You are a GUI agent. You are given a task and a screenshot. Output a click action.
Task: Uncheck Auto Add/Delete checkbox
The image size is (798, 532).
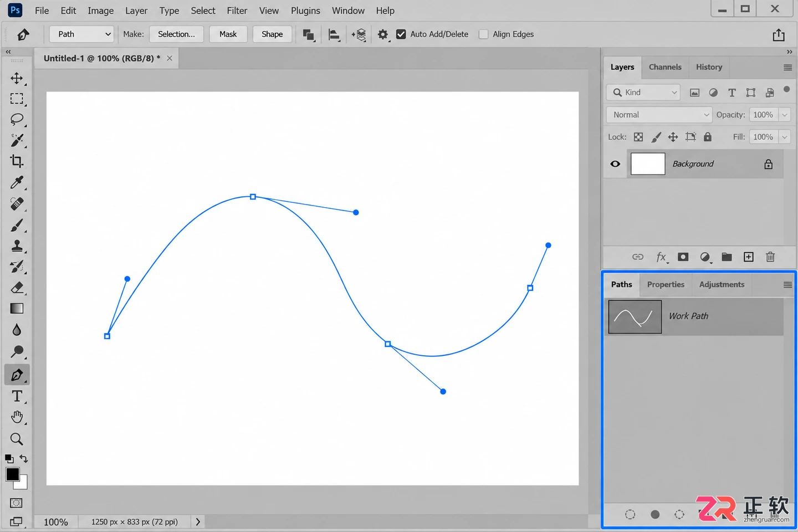click(401, 34)
